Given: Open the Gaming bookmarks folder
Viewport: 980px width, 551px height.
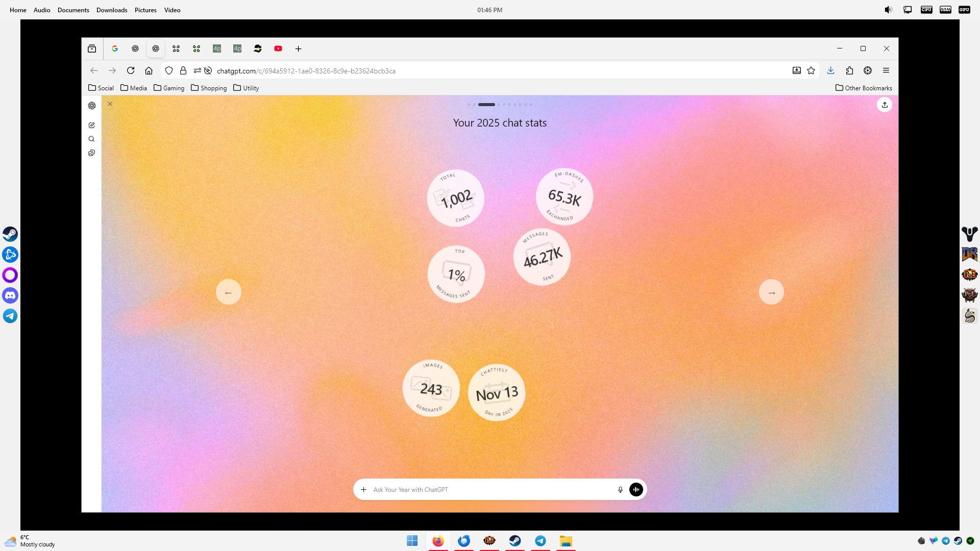Looking at the screenshot, I should [169, 88].
